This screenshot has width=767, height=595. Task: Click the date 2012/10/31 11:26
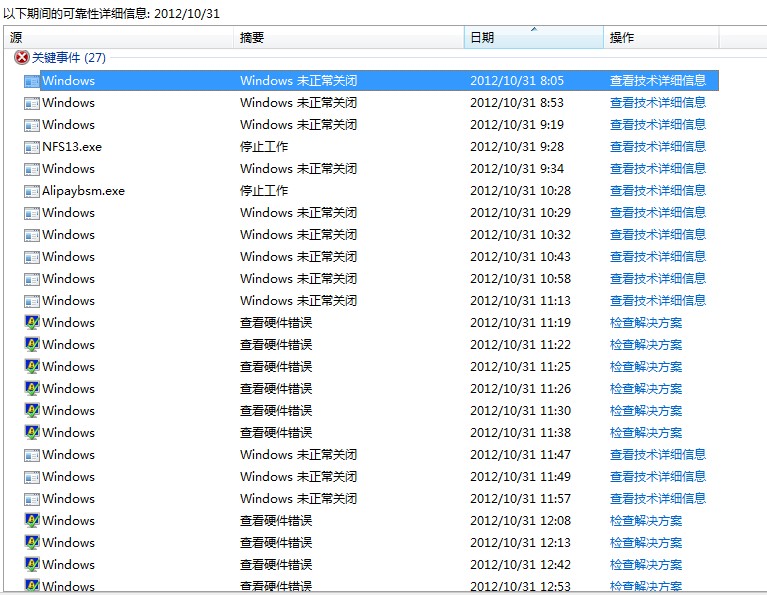click(x=520, y=389)
